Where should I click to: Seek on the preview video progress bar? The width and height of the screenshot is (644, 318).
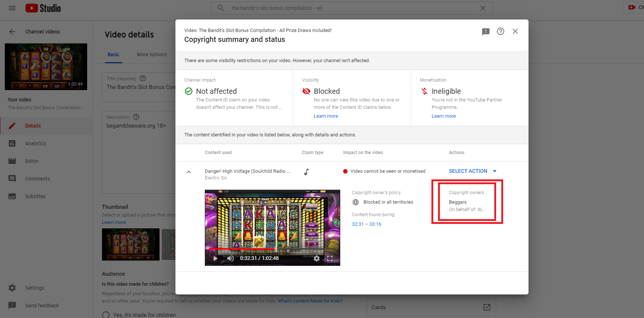(x=272, y=249)
